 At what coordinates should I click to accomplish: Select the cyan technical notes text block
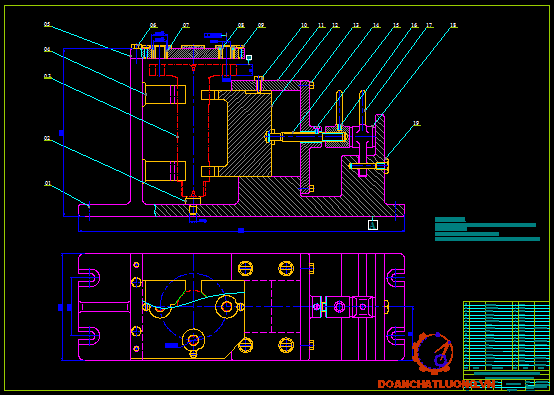coord(487,229)
